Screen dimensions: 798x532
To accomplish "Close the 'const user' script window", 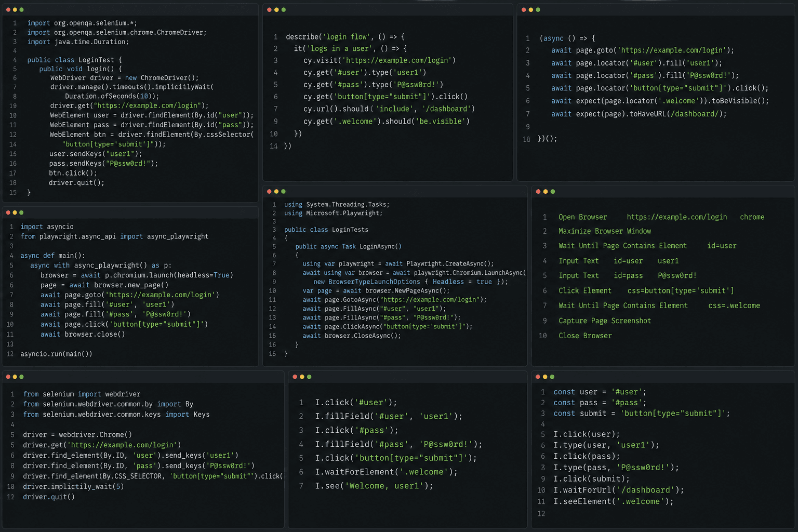I will tap(538, 377).
